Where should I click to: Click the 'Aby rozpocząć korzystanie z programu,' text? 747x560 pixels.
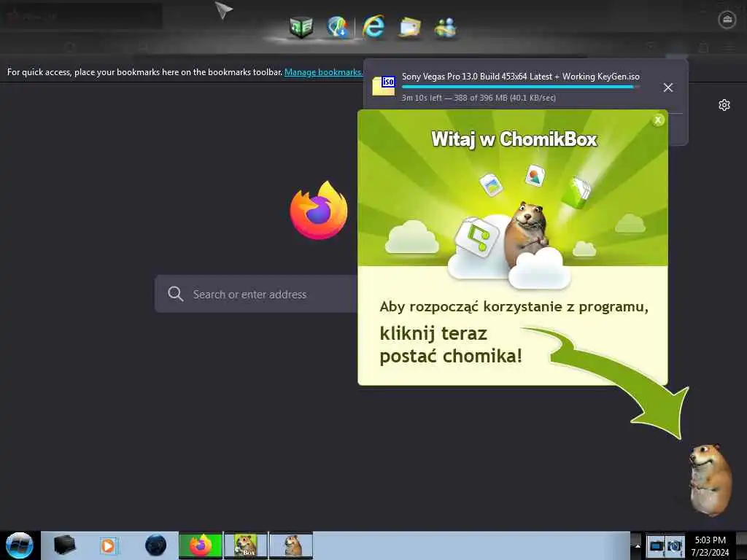(x=514, y=307)
